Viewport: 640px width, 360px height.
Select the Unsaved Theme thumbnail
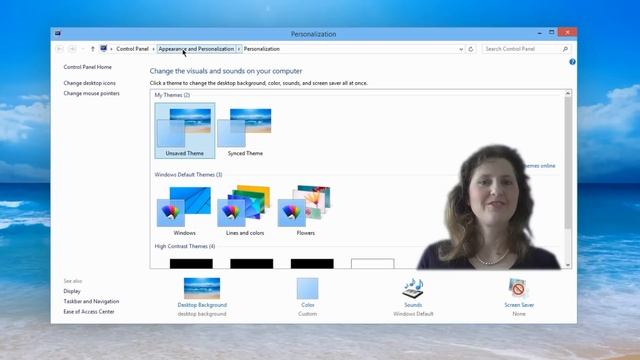[185, 130]
